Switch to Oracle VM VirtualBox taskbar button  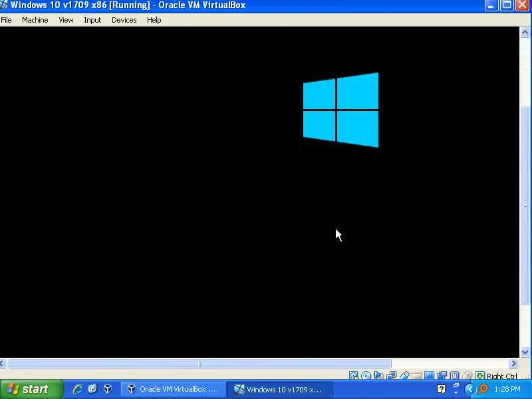[x=174, y=389]
